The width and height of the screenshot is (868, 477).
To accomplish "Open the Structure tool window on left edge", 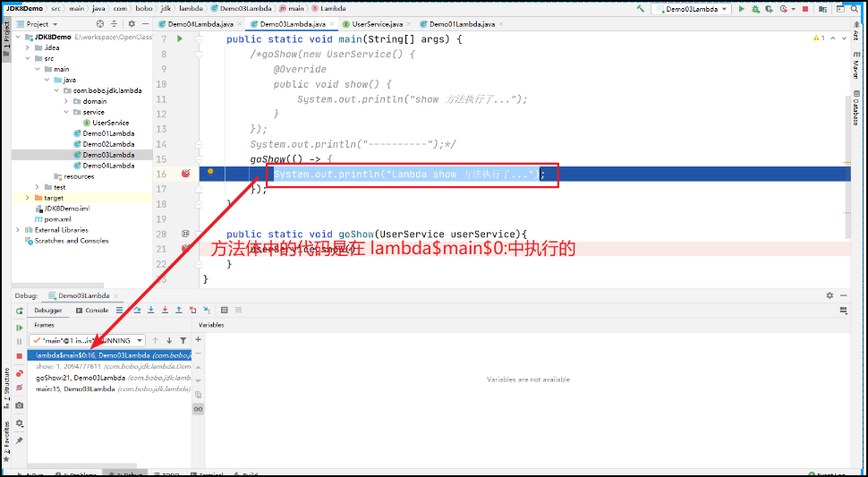I will 6,388.
